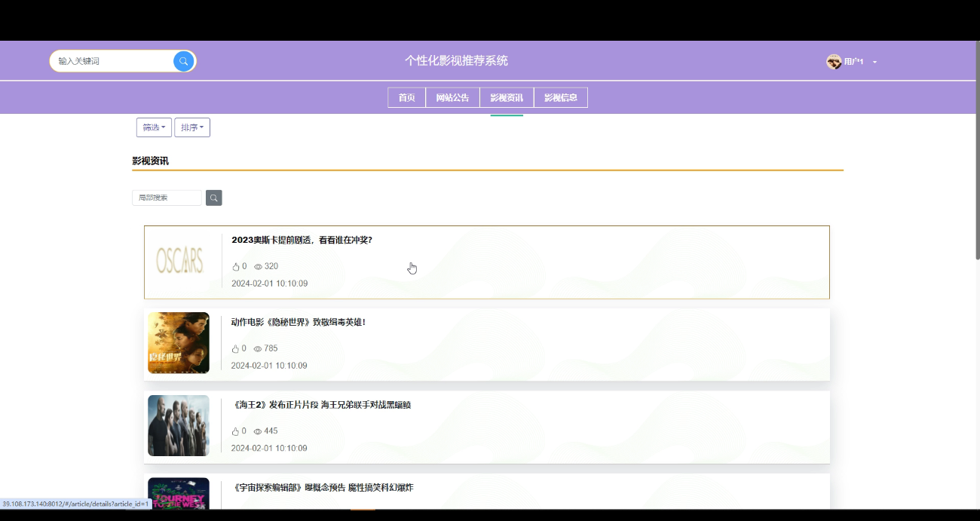Click the view count eye icon on 海王2 article
The width and height of the screenshot is (980, 521).
pyautogui.click(x=256, y=431)
